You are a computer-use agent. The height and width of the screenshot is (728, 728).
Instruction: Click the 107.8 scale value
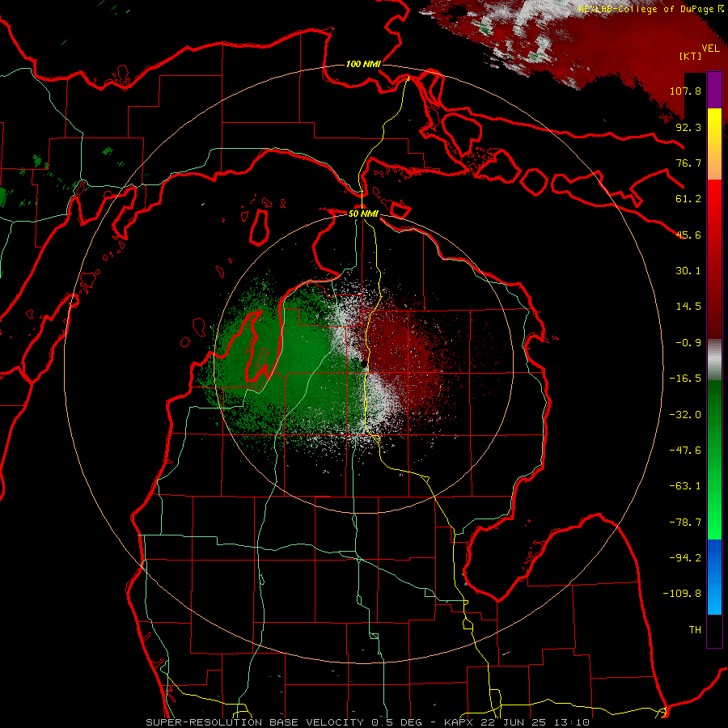click(x=685, y=91)
